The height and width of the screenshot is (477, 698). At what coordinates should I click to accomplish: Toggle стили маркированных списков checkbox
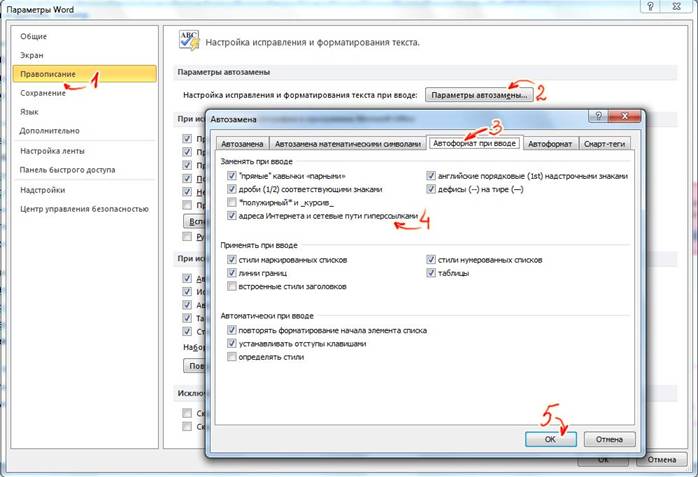pyautogui.click(x=231, y=259)
